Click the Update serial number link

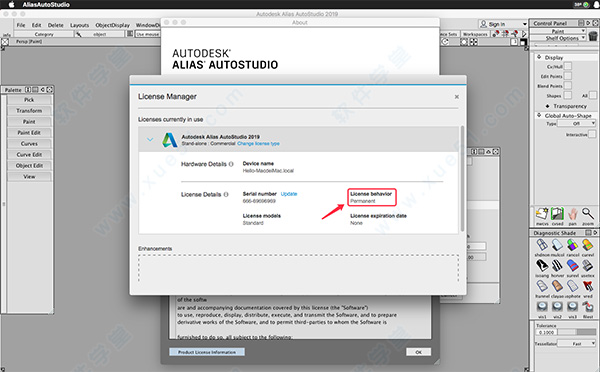(289, 194)
